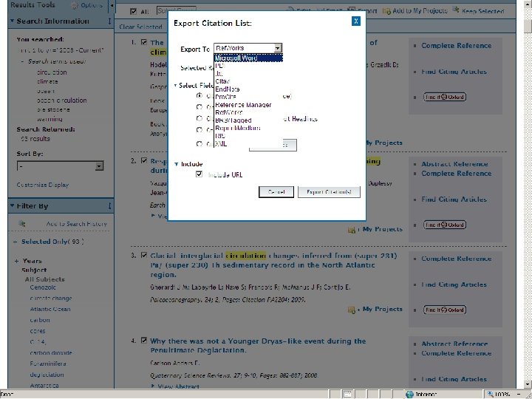Image resolution: width=532 pixels, height=399 pixels.
Task: Collapse the Include section
Action: pyautogui.click(x=176, y=164)
